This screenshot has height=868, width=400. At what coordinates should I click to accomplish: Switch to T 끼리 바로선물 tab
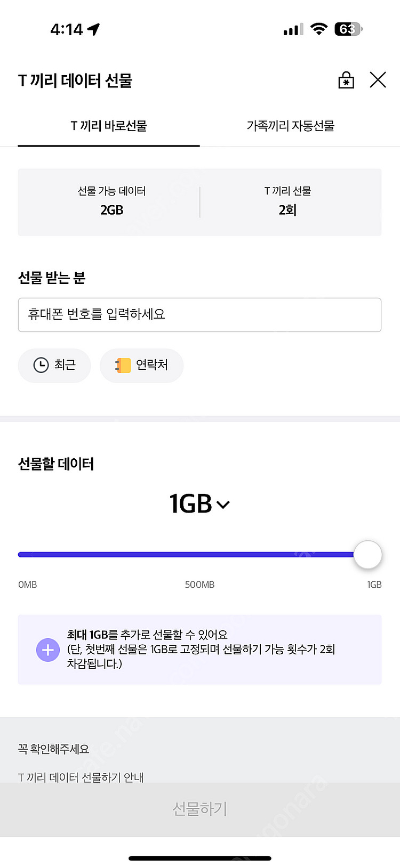pos(109,126)
